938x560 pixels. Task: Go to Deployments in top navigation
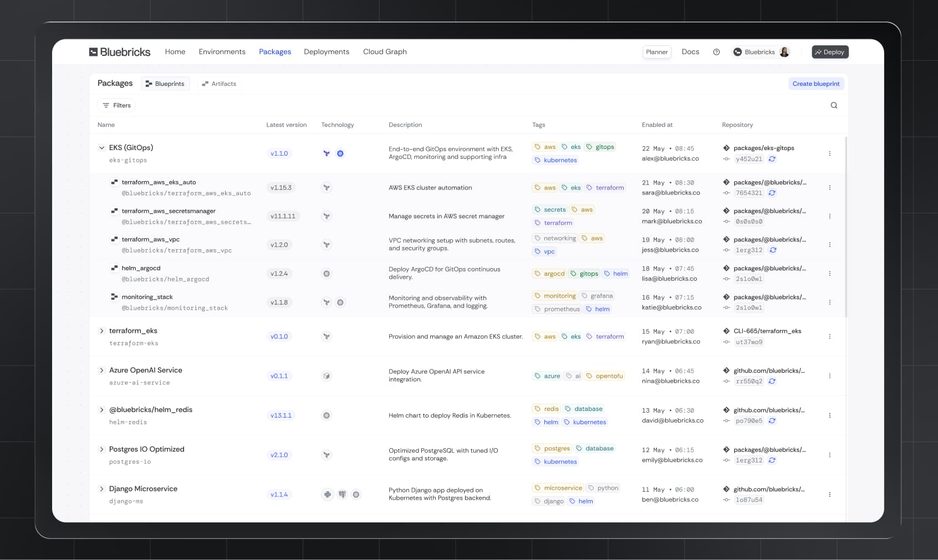click(327, 52)
